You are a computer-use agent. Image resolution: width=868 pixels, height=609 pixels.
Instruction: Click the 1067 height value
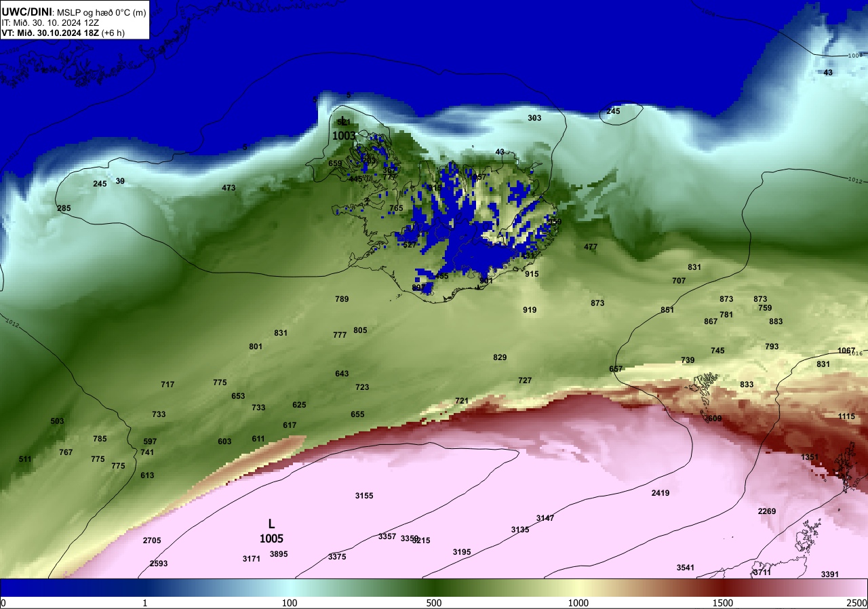(x=846, y=351)
